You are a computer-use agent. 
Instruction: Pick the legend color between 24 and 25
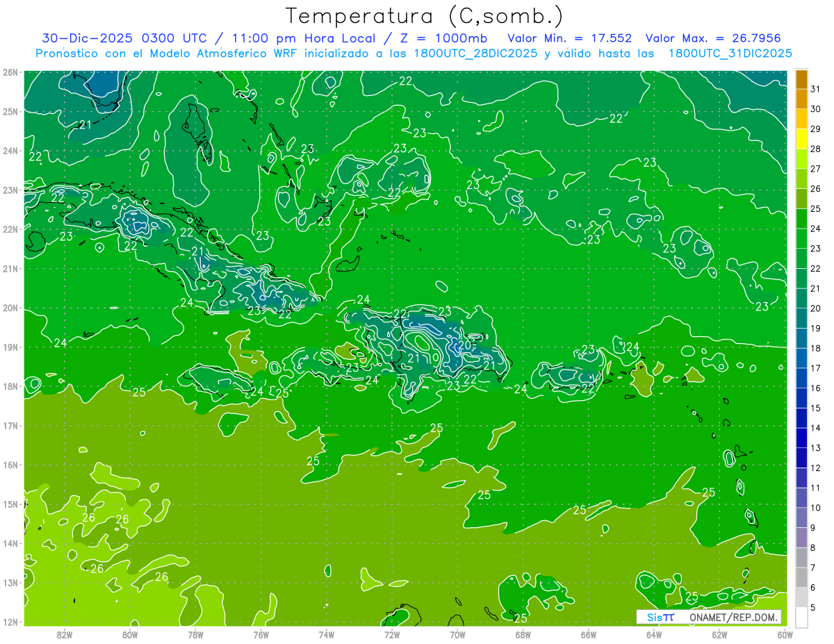801,219
